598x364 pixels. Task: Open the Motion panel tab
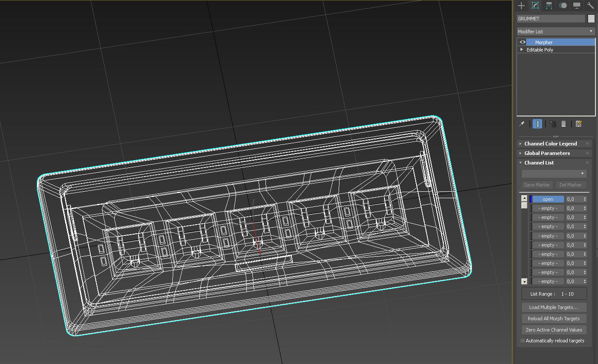tap(563, 6)
